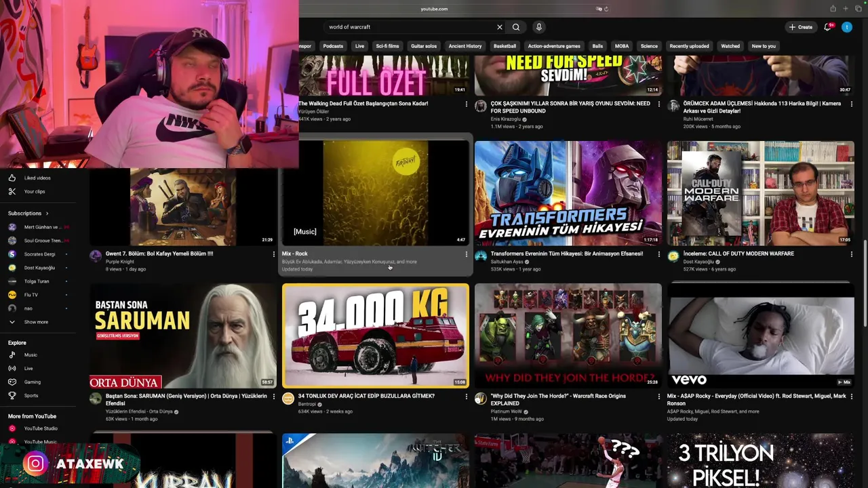Clear the search text with the X

[x=500, y=27]
